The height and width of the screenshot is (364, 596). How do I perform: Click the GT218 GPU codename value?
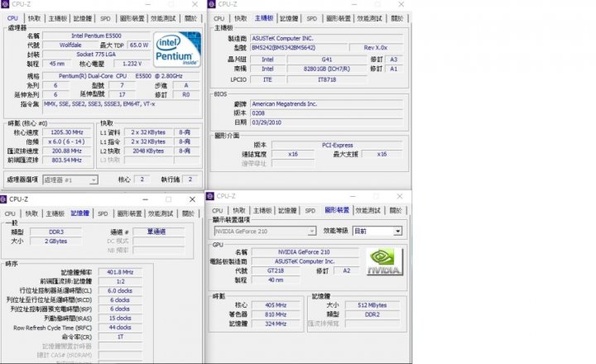point(276,271)
